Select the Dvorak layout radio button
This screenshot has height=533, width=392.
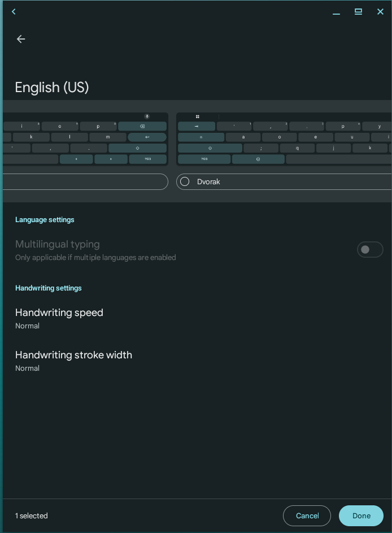(185, 181)
